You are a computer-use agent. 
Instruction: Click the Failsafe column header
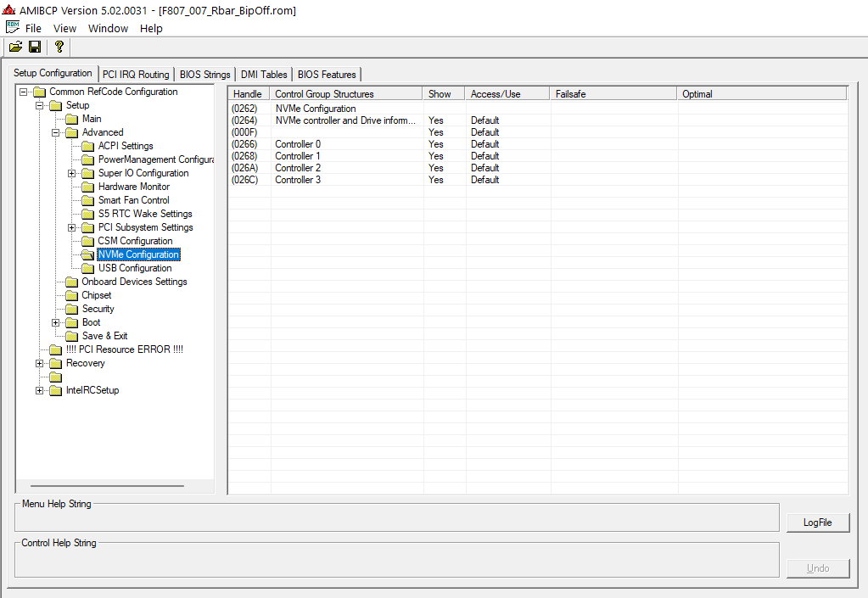point(614,94)
